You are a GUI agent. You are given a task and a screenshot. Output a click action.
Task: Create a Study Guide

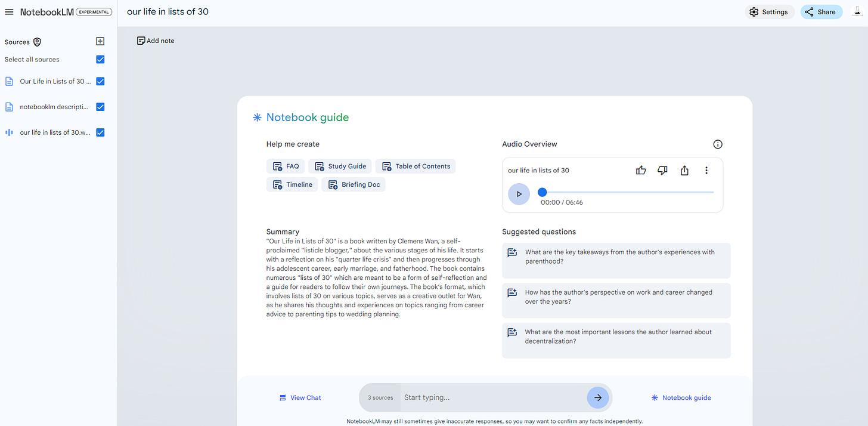pos(340,166)
